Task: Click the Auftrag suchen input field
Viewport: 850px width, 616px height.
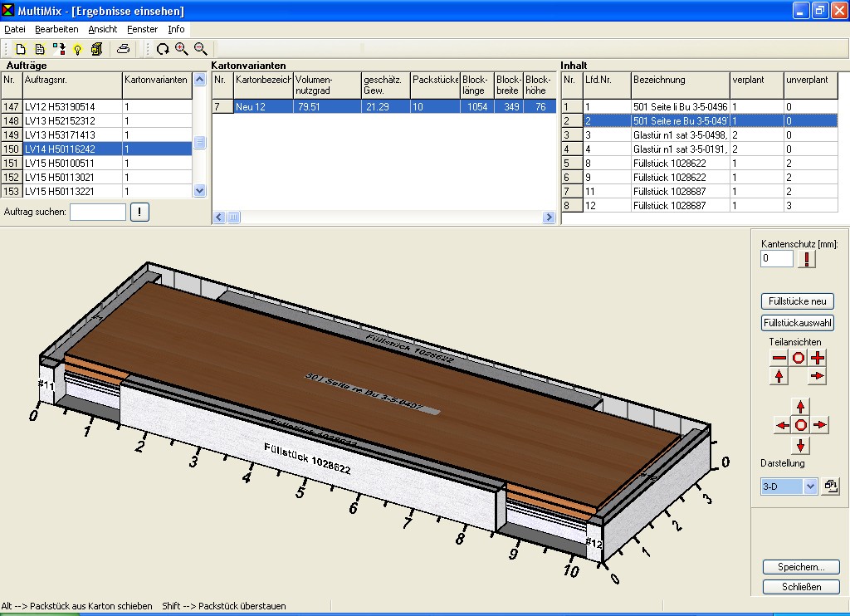Action: click(98, 212)
